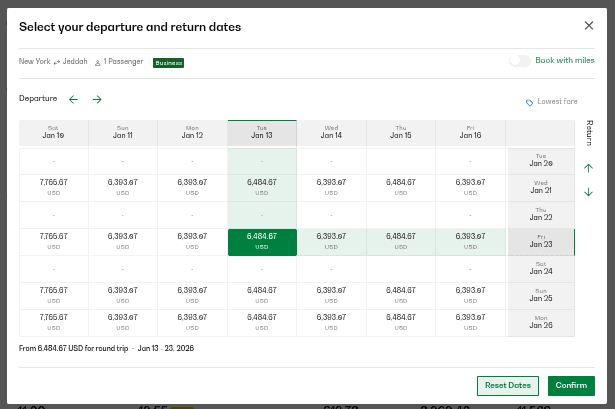Choose fare for Jan 15 departure, Jan 26 return
This screenshot has height=409, width=615.
[400, 323]
